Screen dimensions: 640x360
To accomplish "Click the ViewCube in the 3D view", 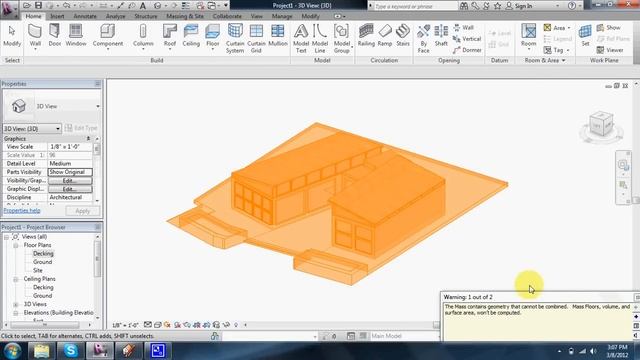I will (x=601, y=124).
